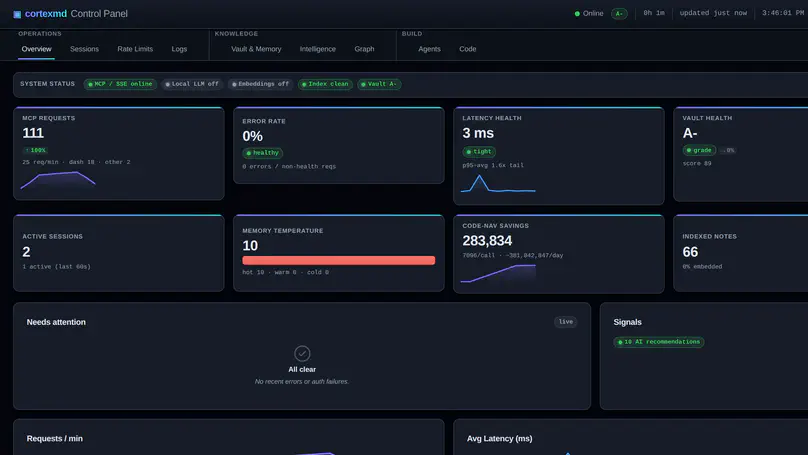Click '0 errors / non-health reqs' text
The height and width of the screenshot is (455, 808).
289,166
